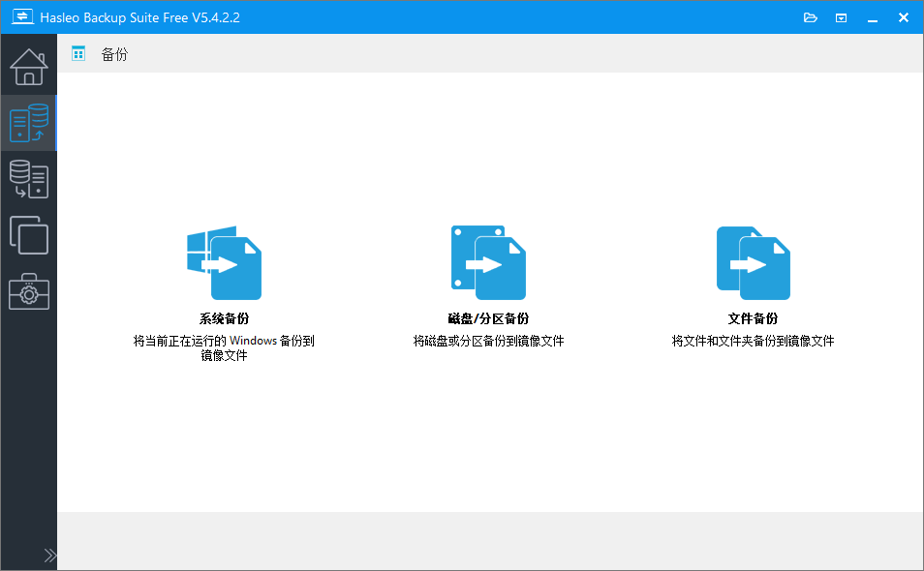Click the 将文件和文件夹备份到镜像文件 description
The width and height of the screenshot is (924, 571).
coord(753,341)
